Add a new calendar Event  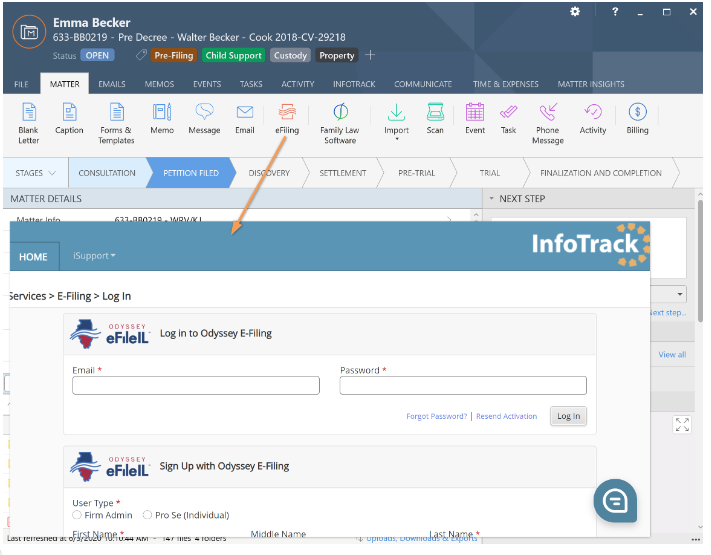click(475, 119)
